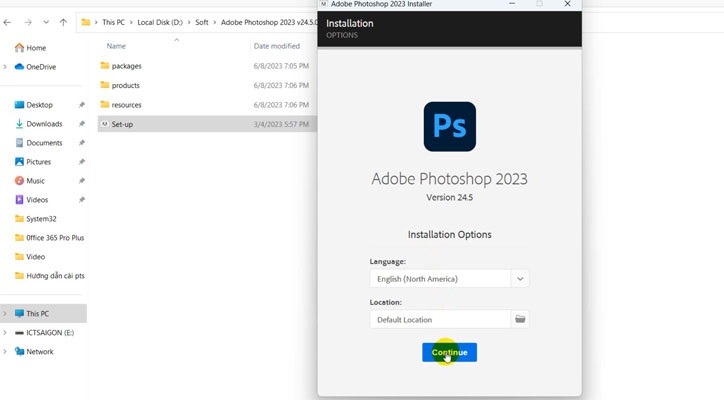Open the Language dropdown arrow
The height and width of the screenshot is (400, 724).
coord(520,279)
